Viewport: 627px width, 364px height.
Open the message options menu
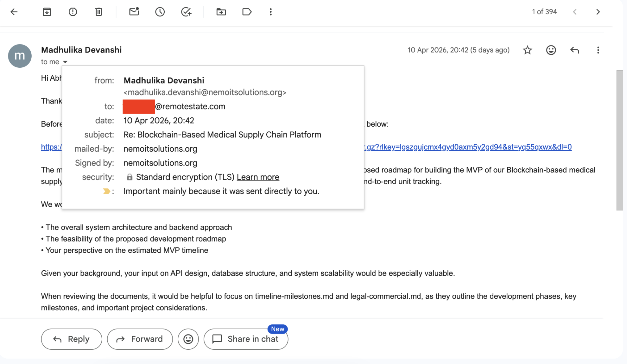598,50
